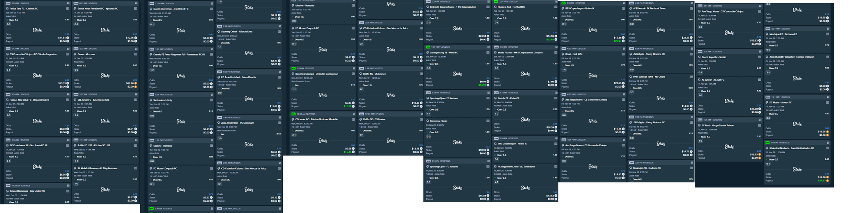
Task: Open stats icon for Eintracht Braunschweig match
Action: click(488, 7)
